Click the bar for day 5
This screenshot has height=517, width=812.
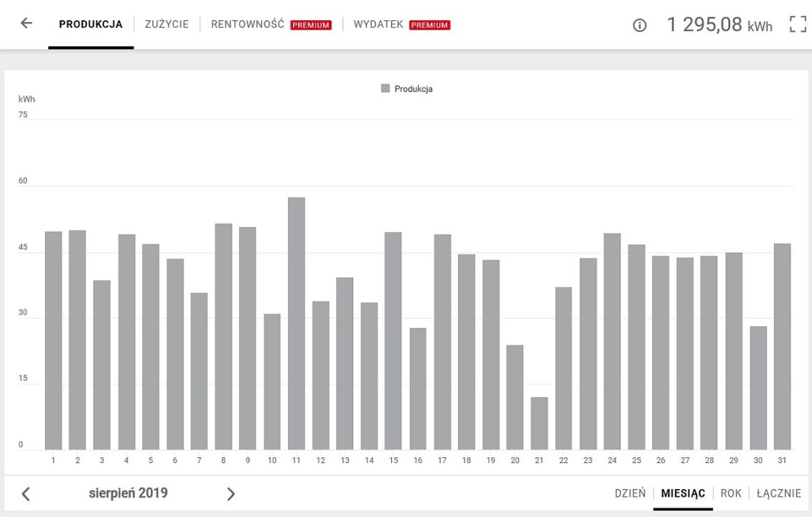151,347
